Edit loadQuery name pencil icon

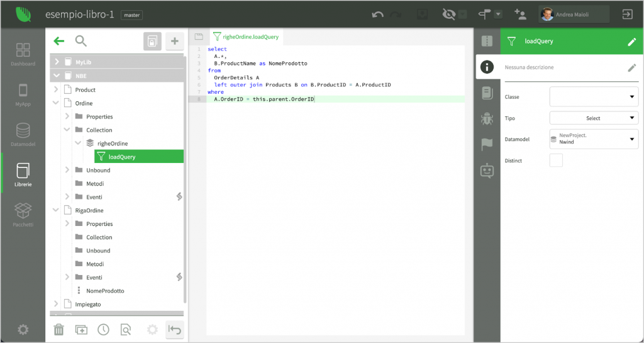[631, 42]
